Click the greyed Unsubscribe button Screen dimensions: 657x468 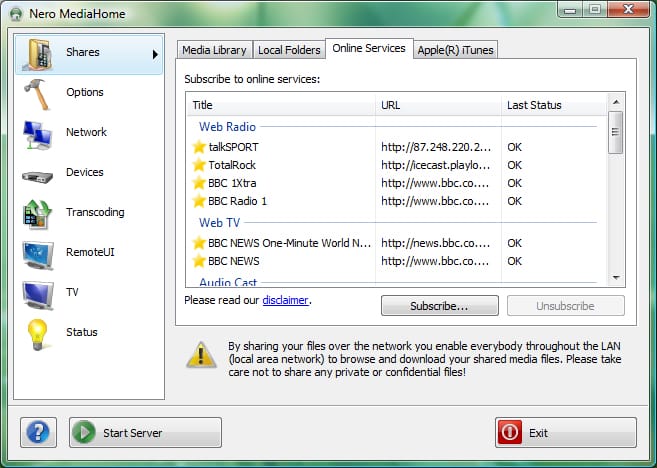click(566, 306)
